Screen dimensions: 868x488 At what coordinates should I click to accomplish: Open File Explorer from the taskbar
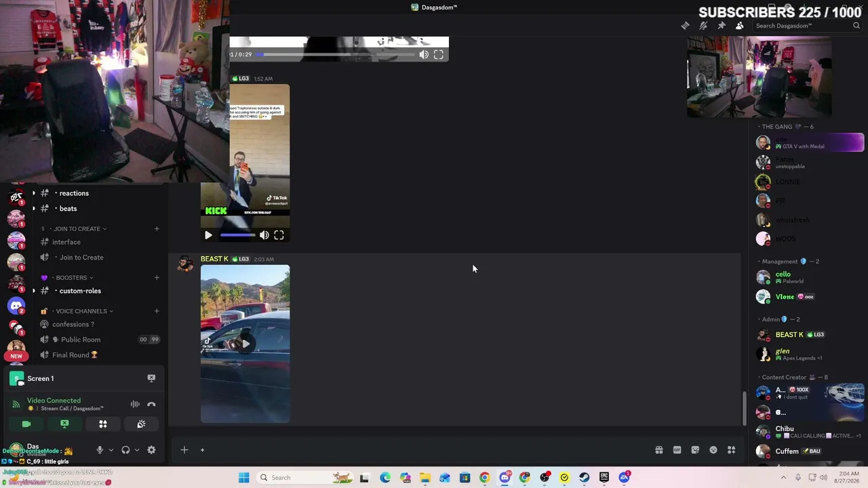(425, 478)
